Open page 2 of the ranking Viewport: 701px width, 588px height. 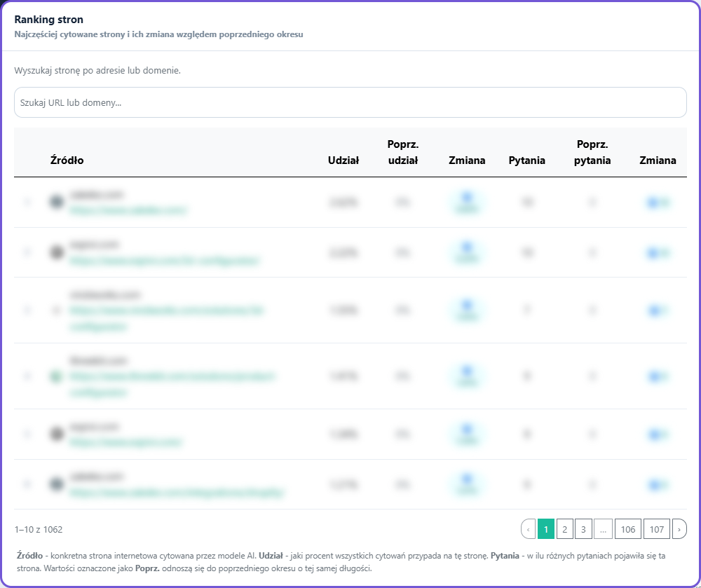pos(564,529)
